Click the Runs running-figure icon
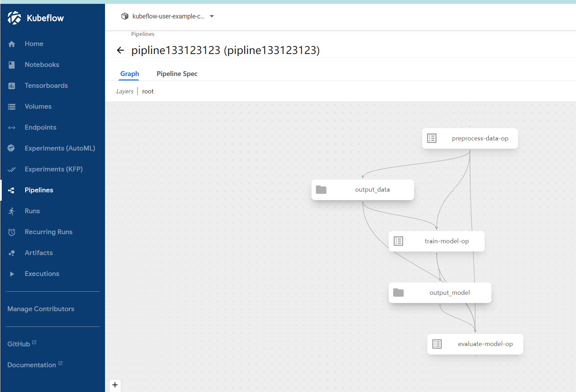The image size is (576, 392). 12,211
